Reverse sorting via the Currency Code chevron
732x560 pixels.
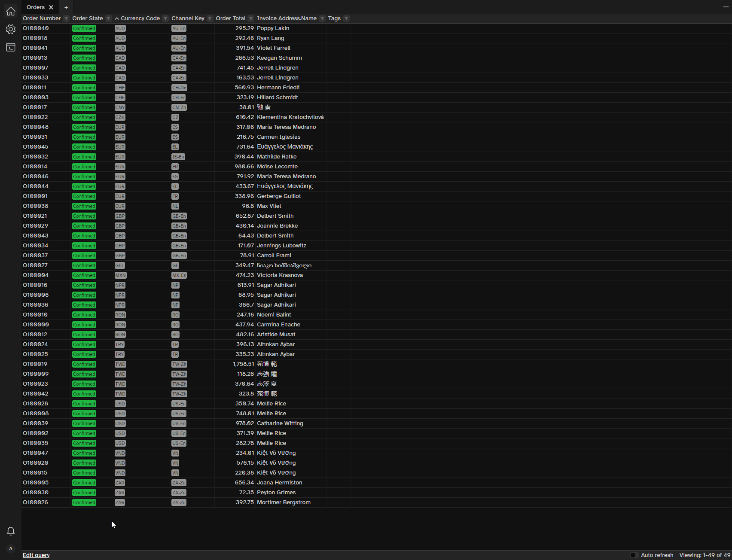(116, 18)
